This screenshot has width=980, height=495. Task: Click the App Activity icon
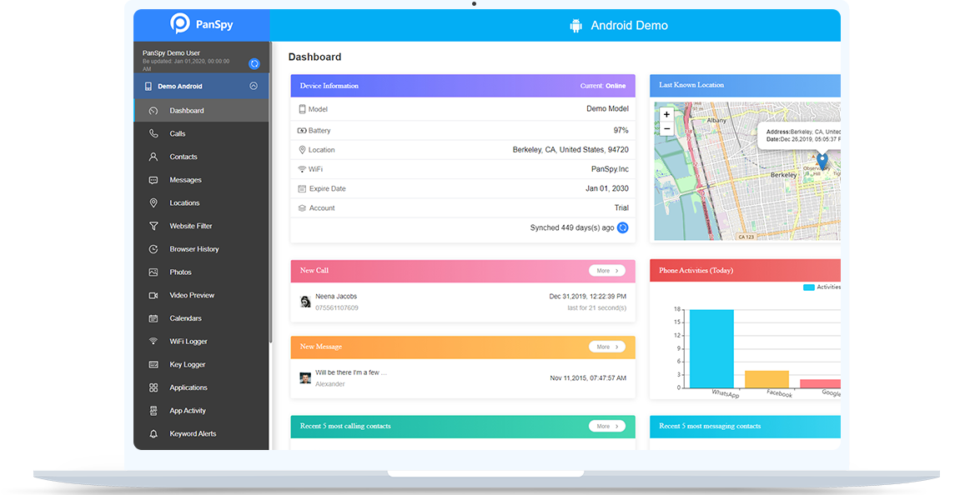click(x=153, y=411)
